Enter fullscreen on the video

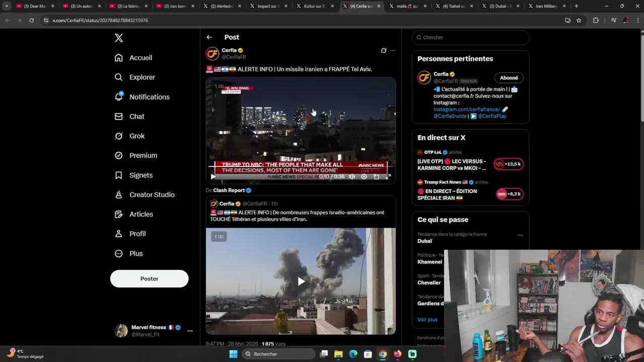coord(388,176)
